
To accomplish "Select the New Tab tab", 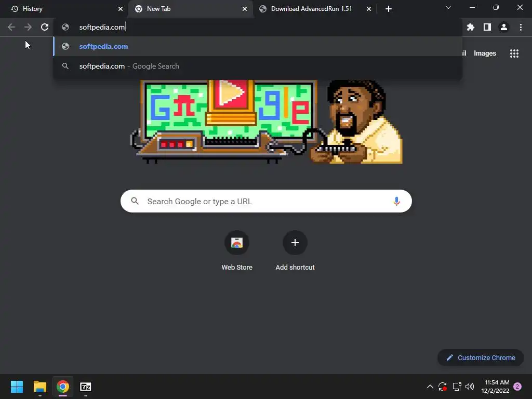I will [x=190, y=9].
